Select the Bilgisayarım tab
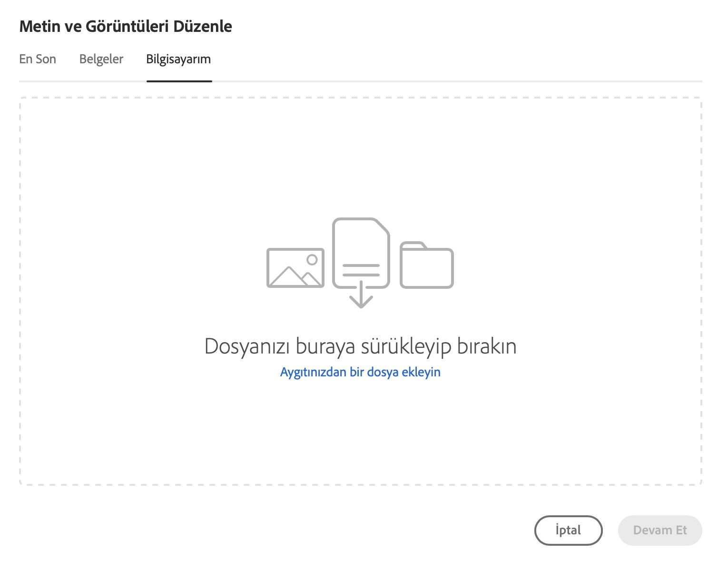 pos(178,59)
